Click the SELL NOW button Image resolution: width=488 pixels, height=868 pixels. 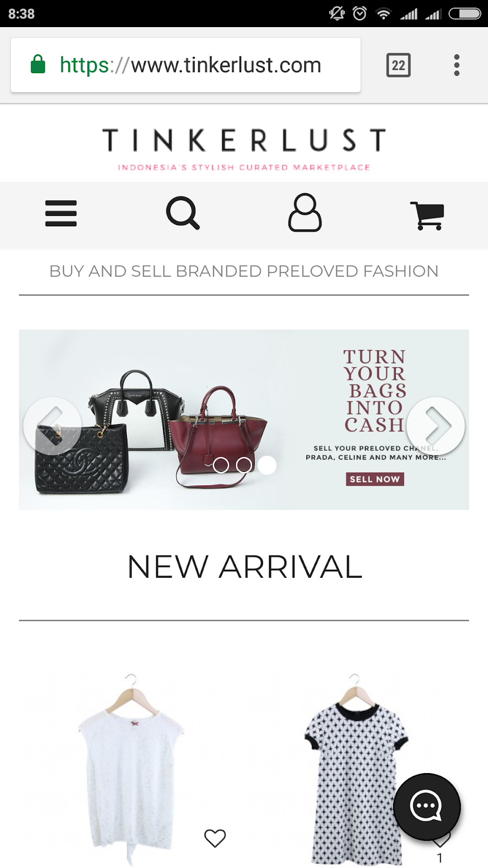375,479
